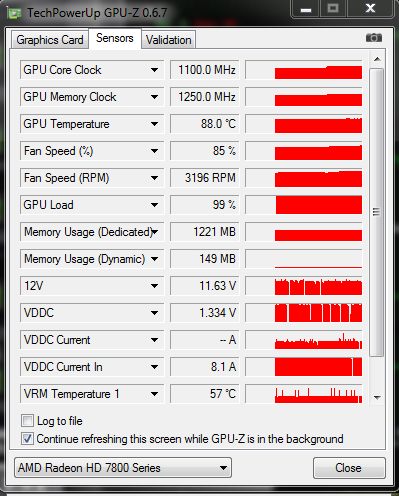Image resolution: width=399 pixels, height=496 pixels.
Task: Click the scrollbar up arrow
Action: click(377, 59)
